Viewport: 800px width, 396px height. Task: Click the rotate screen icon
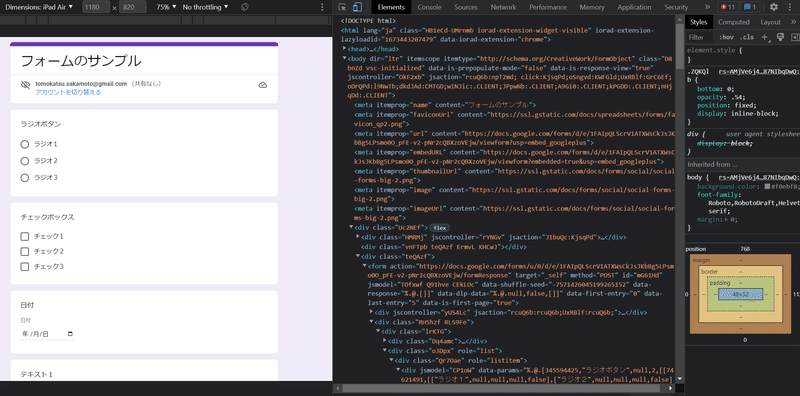tap(244, 7)
